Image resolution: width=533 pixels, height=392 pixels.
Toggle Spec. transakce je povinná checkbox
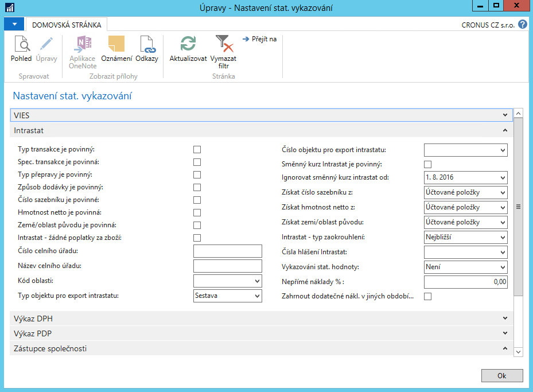(x=197, y=162)
